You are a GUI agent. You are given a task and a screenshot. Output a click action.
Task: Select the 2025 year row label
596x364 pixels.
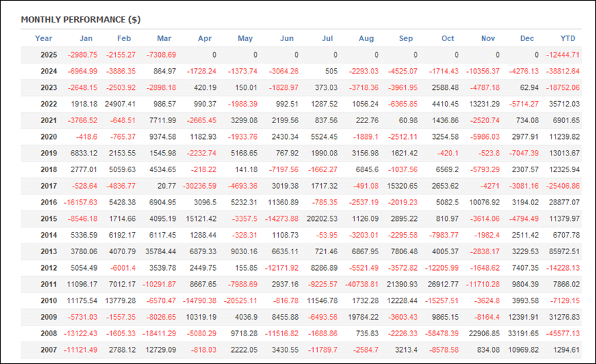pos(48,55)
